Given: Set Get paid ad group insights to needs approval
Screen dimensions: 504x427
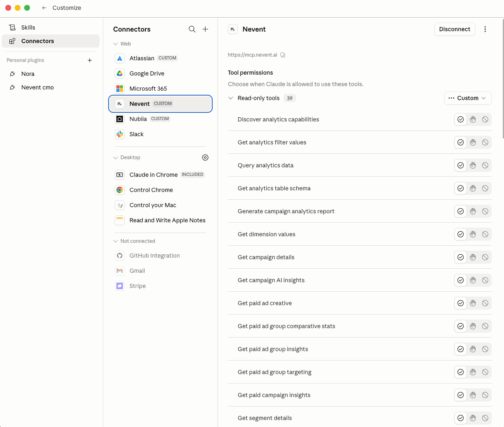Looking at the screenshot, I should [473, 349].
